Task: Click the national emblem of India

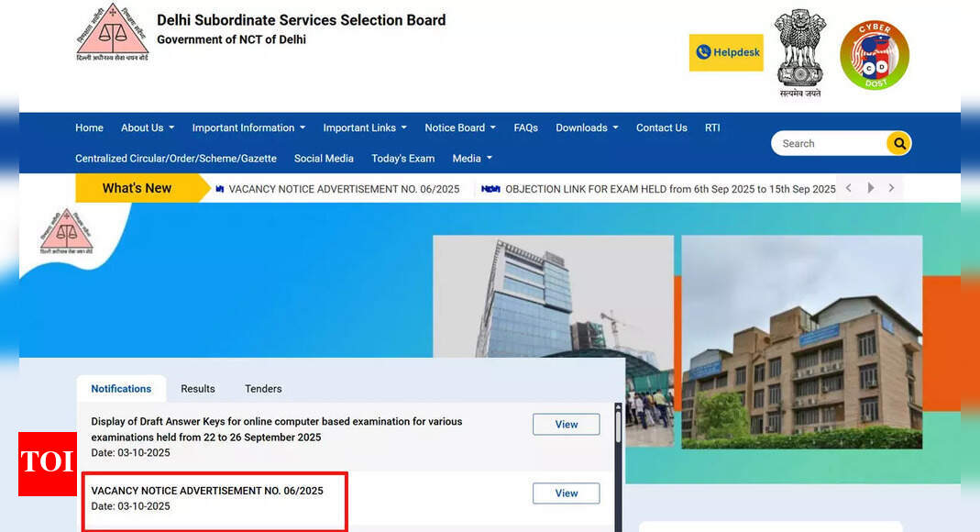Action: 799,51
